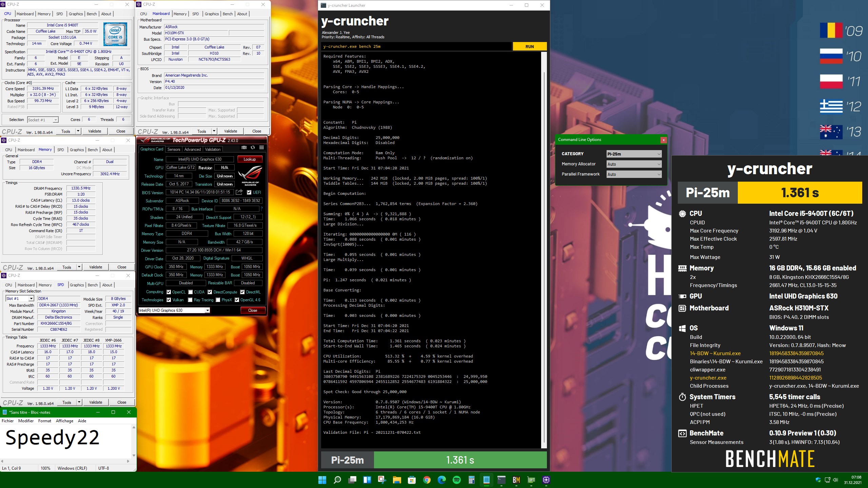Click the y-cruncher command input field
The height and width of the screenshot is (488, 868).
[x=416, y=46]
